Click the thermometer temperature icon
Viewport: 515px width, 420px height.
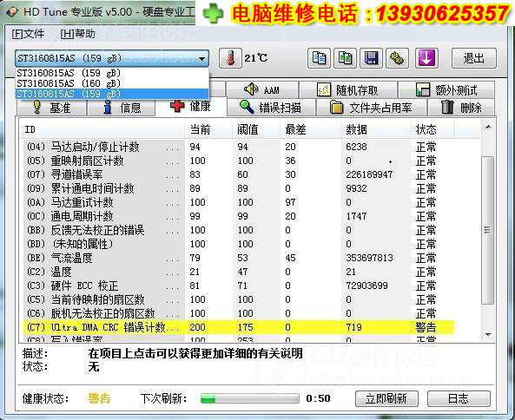point(230,58)
